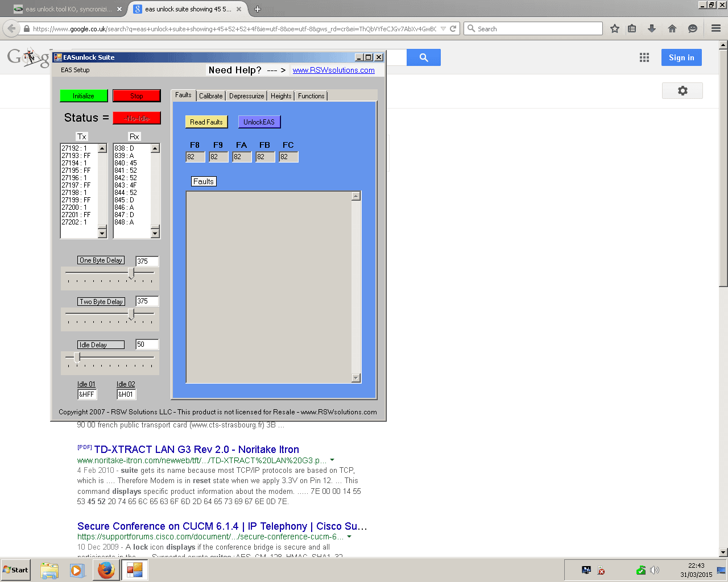
Task: Switch to the Functions tab
Action: pos(311,96)
